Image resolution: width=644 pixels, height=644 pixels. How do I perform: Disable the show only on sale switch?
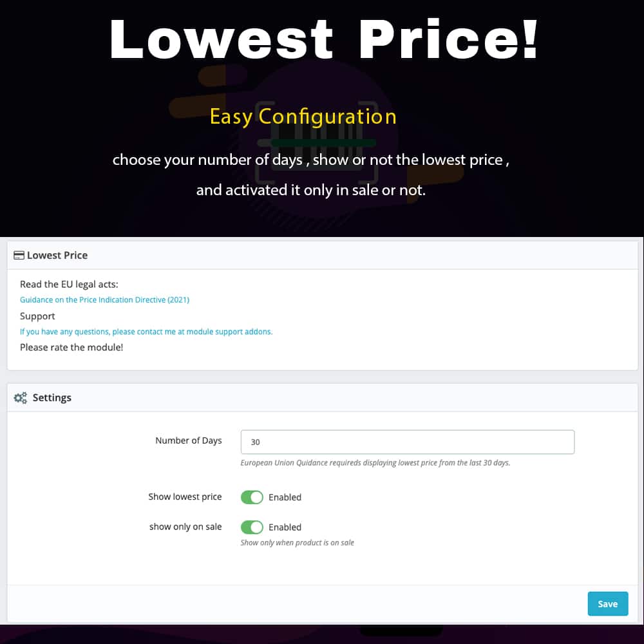pos(252,527)
